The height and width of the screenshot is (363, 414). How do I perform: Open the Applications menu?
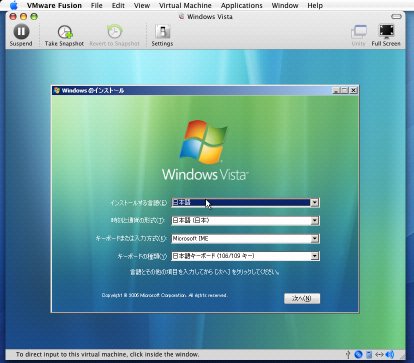coord(242,5)
